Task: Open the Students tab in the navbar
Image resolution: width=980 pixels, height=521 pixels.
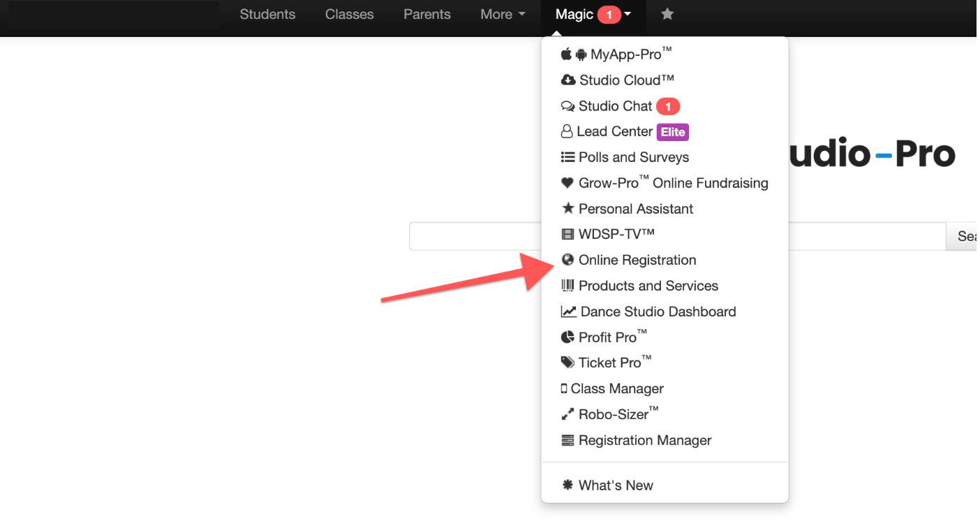Action: click(267, 14)
